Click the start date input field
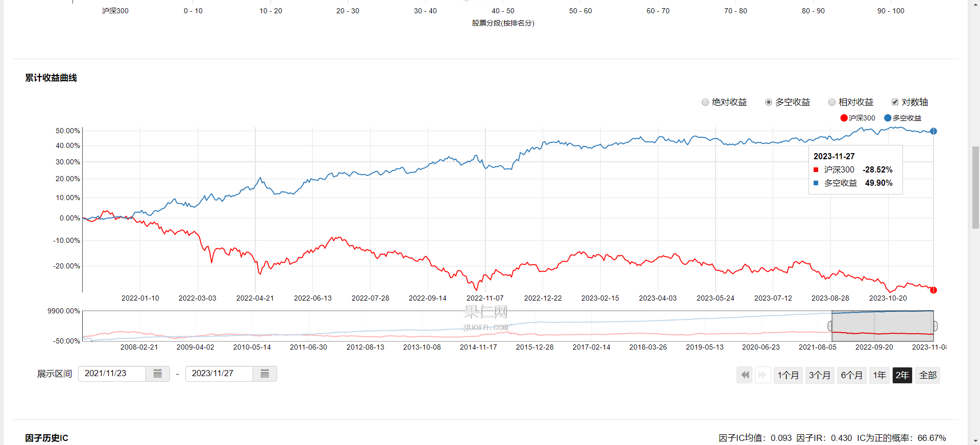This screenshot has height=445, width=980. pos(112,374)
